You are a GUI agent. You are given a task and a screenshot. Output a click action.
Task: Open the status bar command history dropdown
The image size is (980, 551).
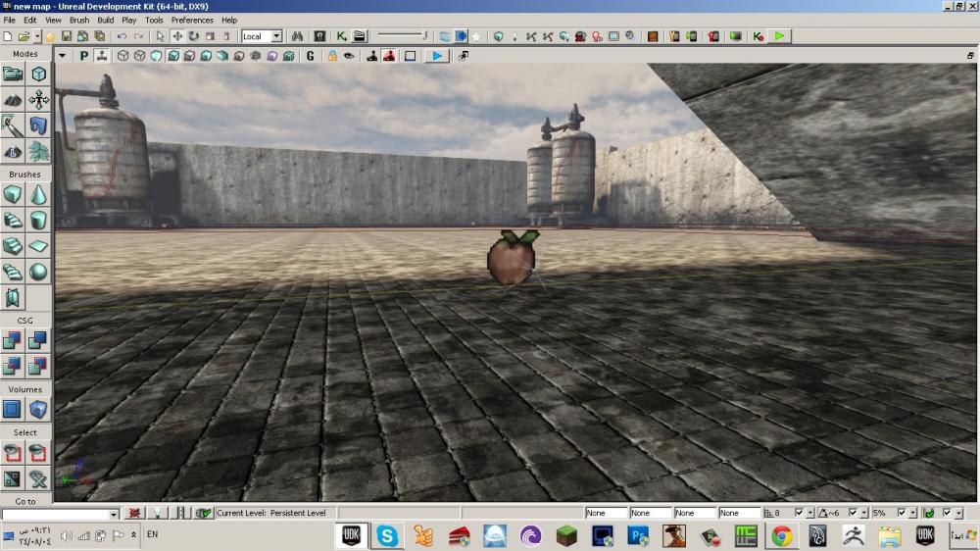coord(114,514)
